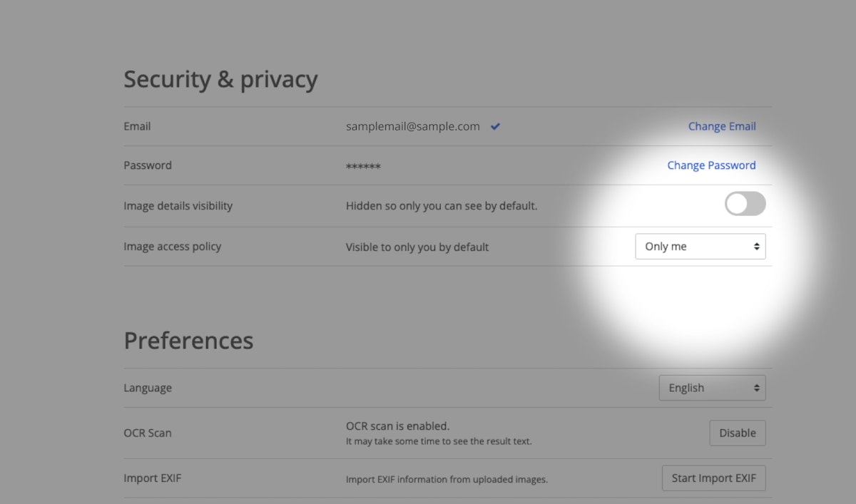Open the Change Password link
Image resolution: width=856 pixels, height=504 pixels.
(711, 165)
